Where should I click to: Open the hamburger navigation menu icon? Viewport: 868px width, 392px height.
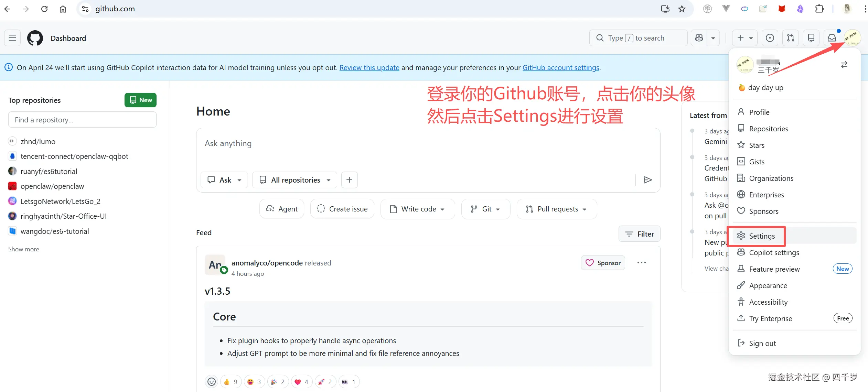point(12,38)
